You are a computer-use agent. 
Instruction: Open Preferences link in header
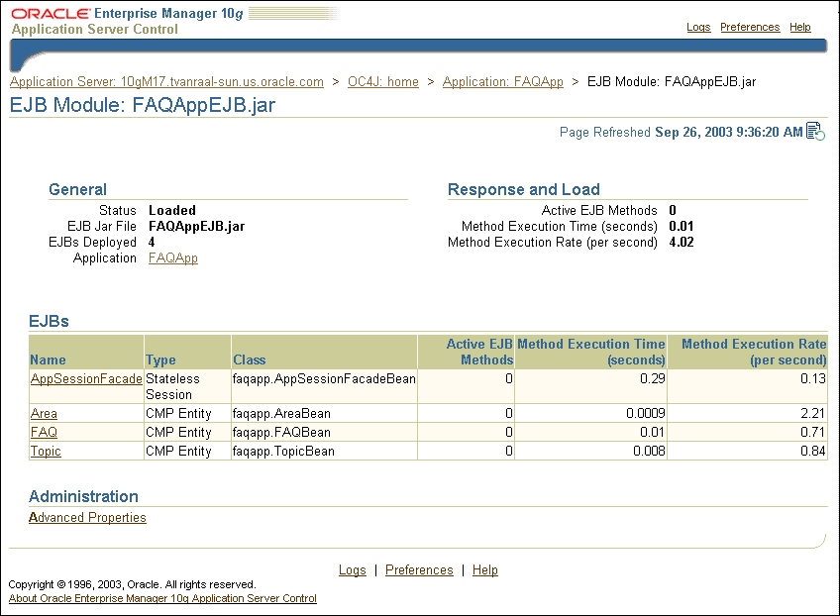tap(750, 27)
